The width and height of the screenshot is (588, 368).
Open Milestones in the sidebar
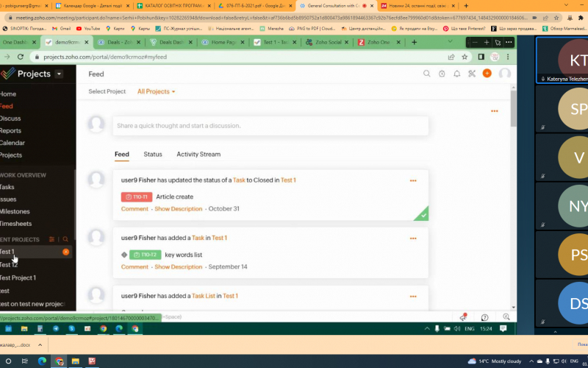point(15,211)
